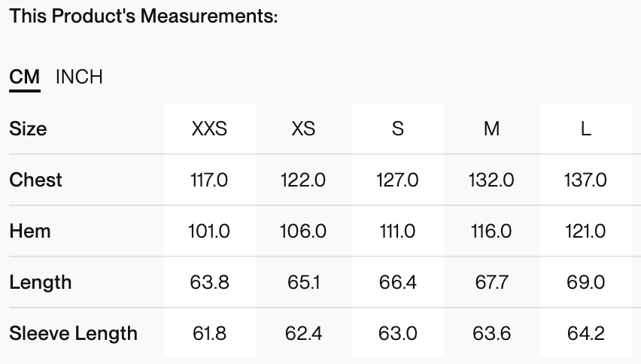The width and height of the screenshot is (641, 364).
Task: Click the Hem row label
Action: 30,231
